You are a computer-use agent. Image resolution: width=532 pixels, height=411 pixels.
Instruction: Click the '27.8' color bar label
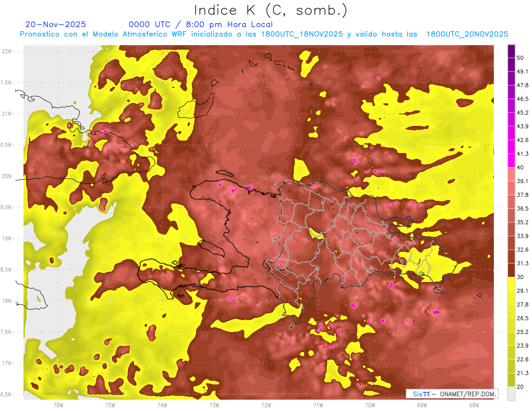pyautogui.click(x=523, y=305)
